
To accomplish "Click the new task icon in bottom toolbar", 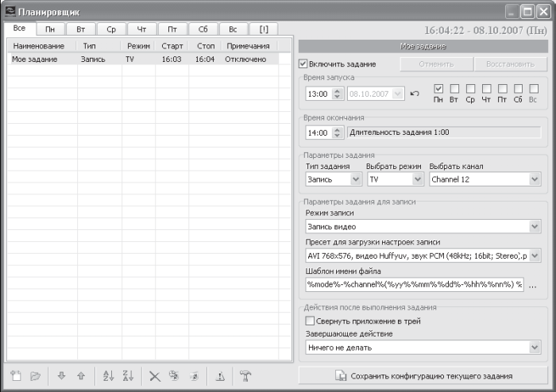I will coord(16,375).
